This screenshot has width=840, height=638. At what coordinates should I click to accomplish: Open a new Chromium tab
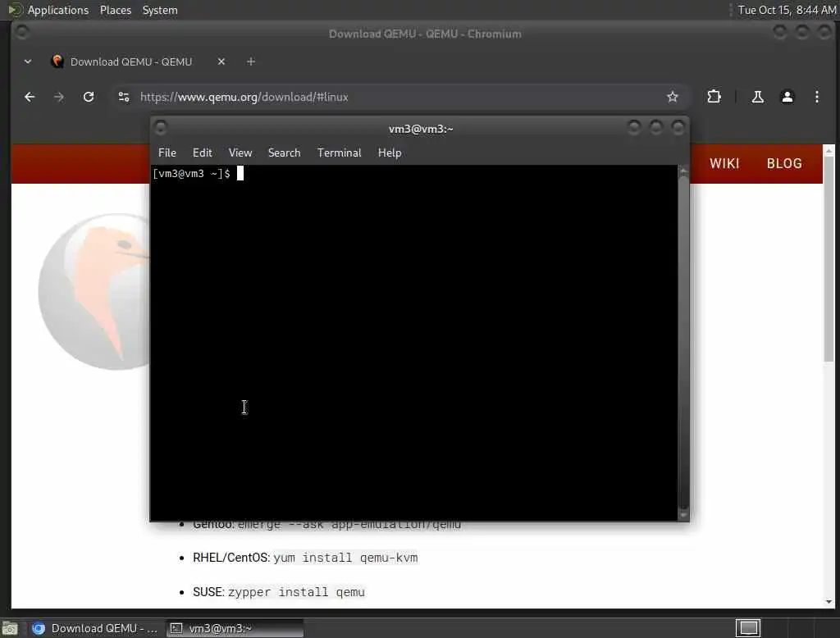pos(251,62)
